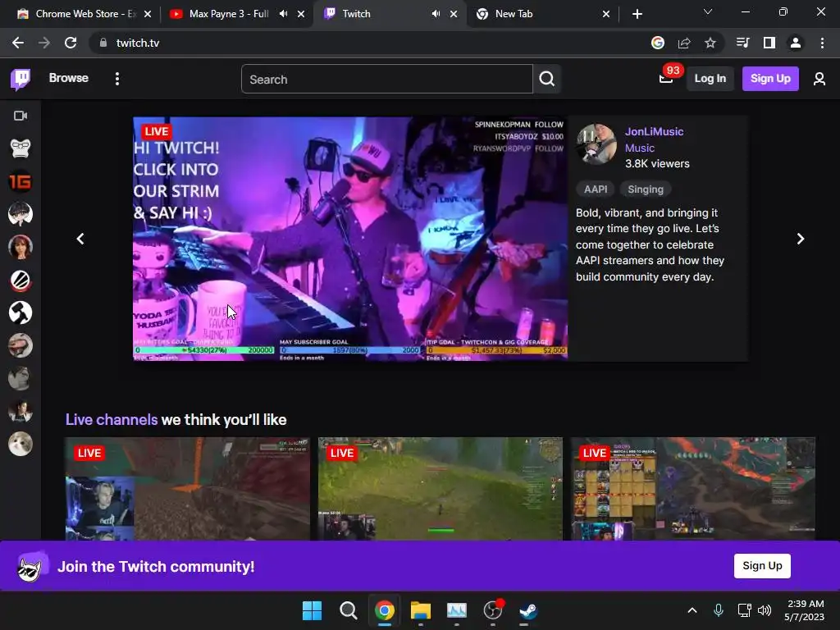Open the media control icon in Chrome toolbar

pyautogui.click(x=743, y=43)
